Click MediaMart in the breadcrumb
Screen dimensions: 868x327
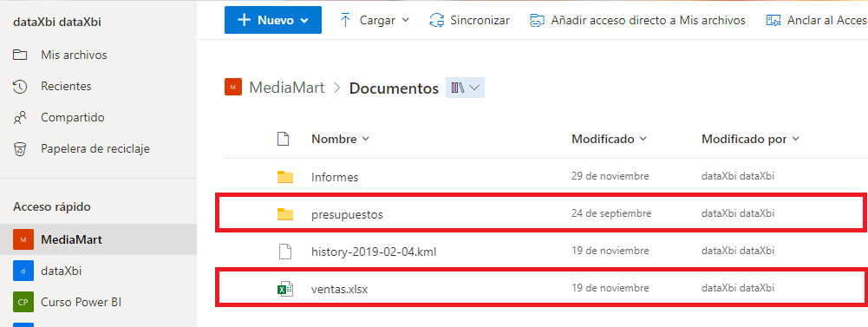coord(287,88)
